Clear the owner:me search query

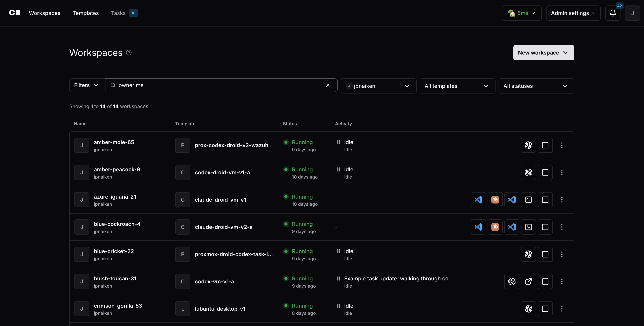(x=328, y=85)
